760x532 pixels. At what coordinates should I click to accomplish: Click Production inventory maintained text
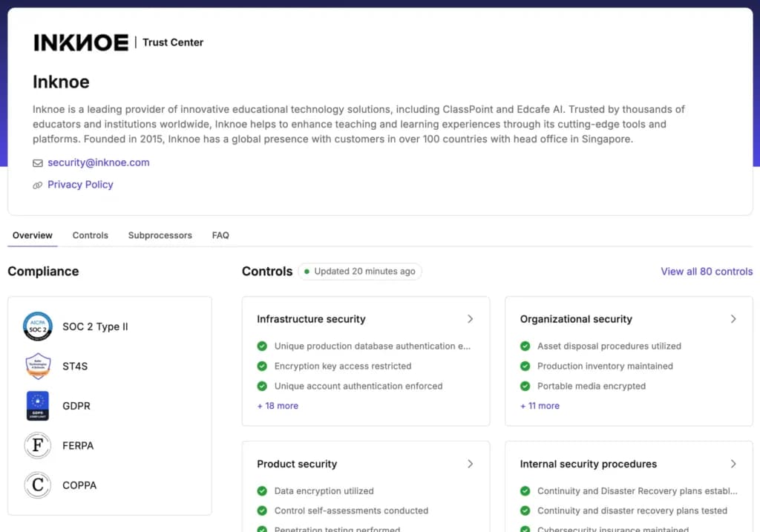[605, 367]
